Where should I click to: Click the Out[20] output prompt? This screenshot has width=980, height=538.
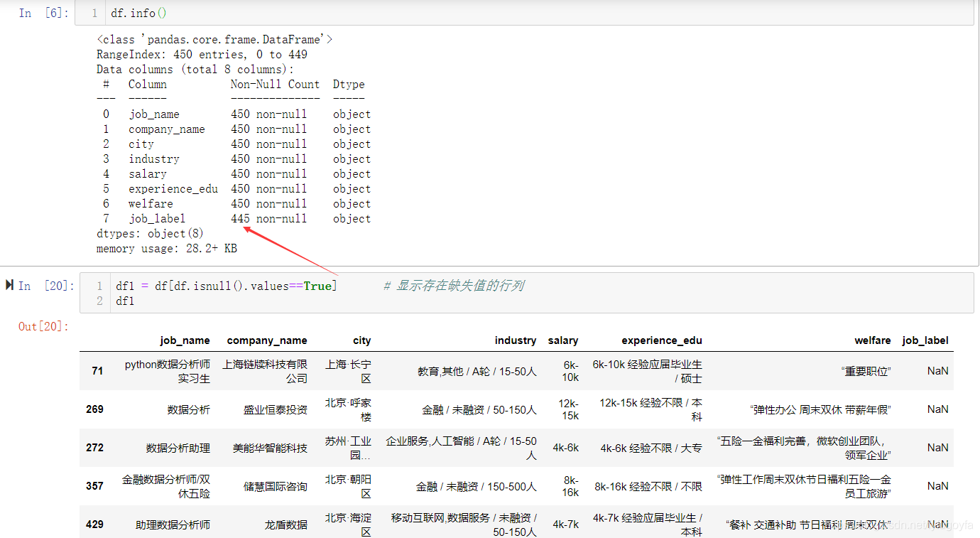click(x=44, y=326)
